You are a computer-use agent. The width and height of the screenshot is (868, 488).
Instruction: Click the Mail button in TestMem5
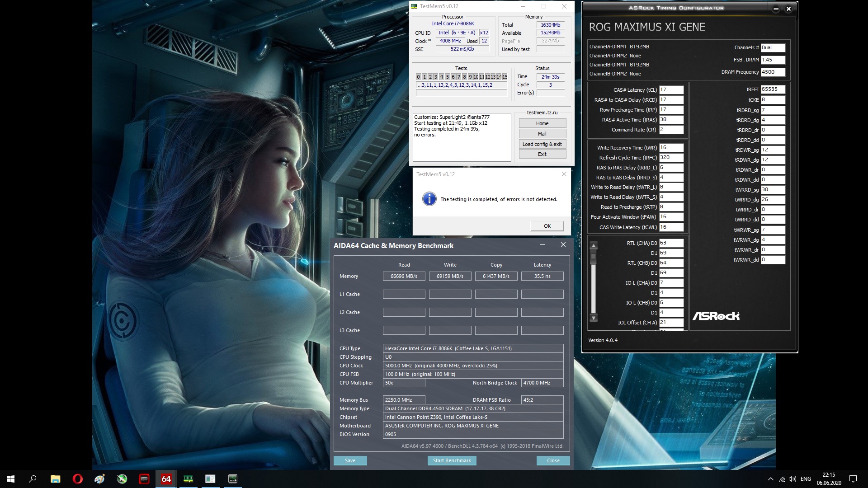pos(542,134)
